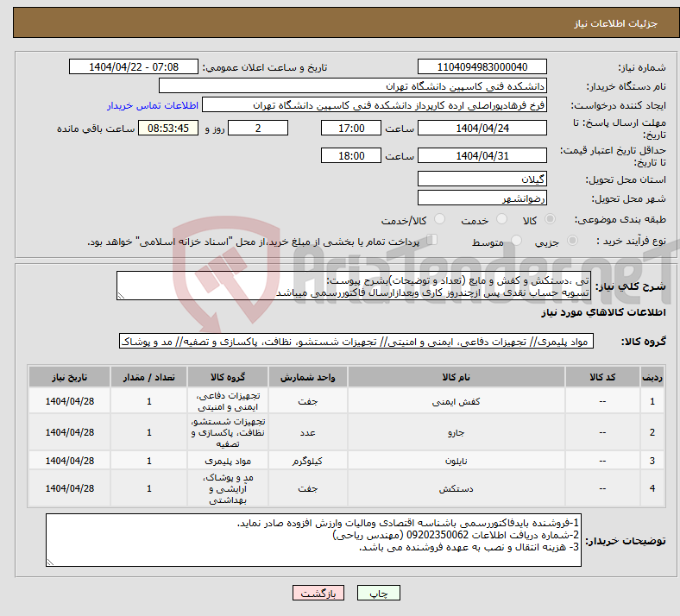Click the کد کالا column header
680x616 pixels.
coord(602,377)
